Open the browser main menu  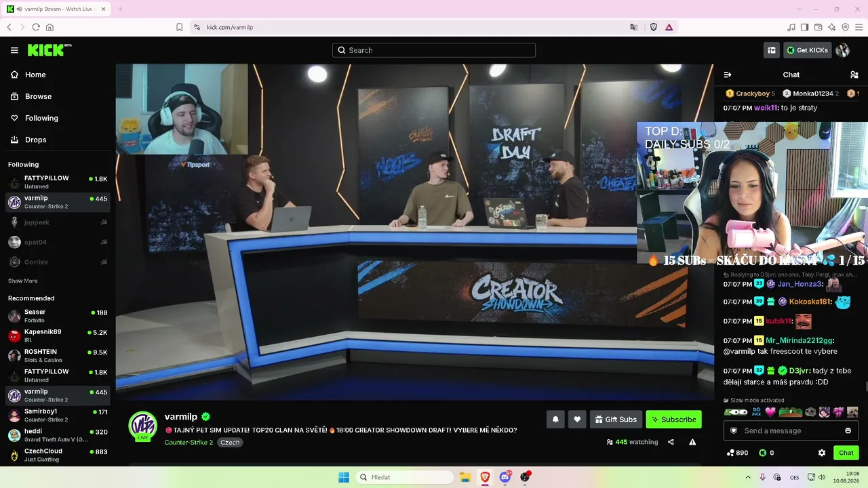(x=859, y=27)
